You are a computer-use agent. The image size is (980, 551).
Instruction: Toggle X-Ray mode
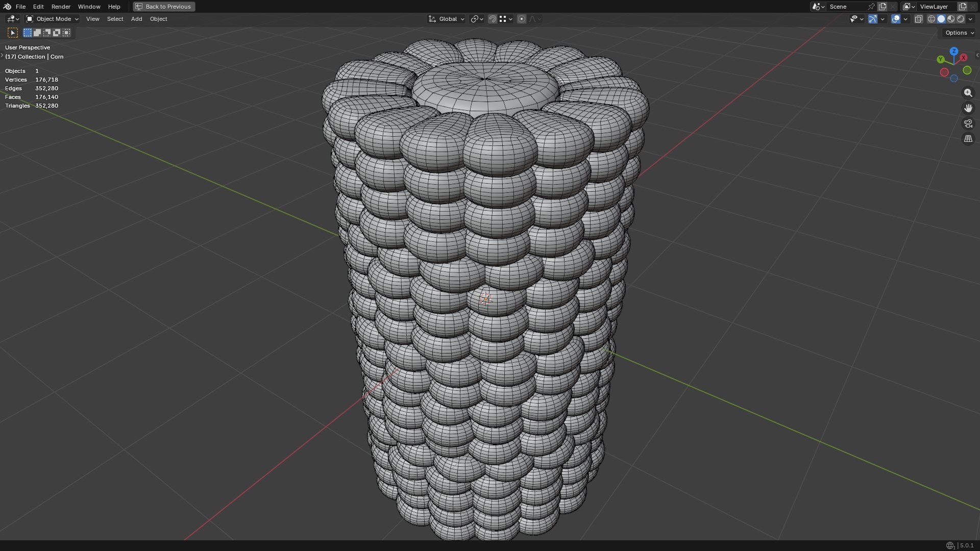coord(918,19)
